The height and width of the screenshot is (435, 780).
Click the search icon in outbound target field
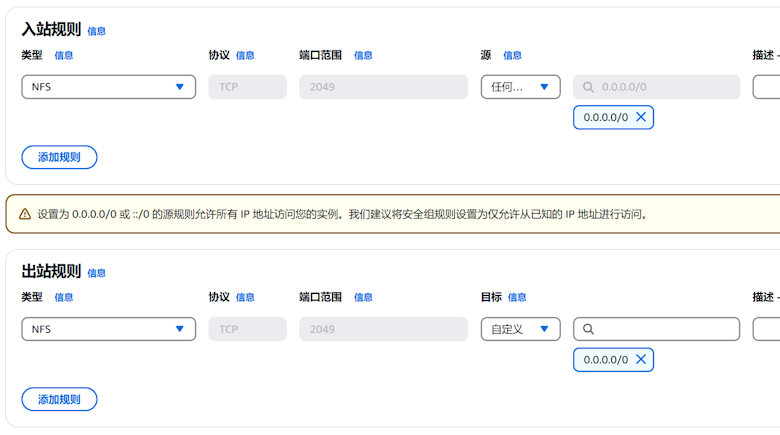click(588, 329)
